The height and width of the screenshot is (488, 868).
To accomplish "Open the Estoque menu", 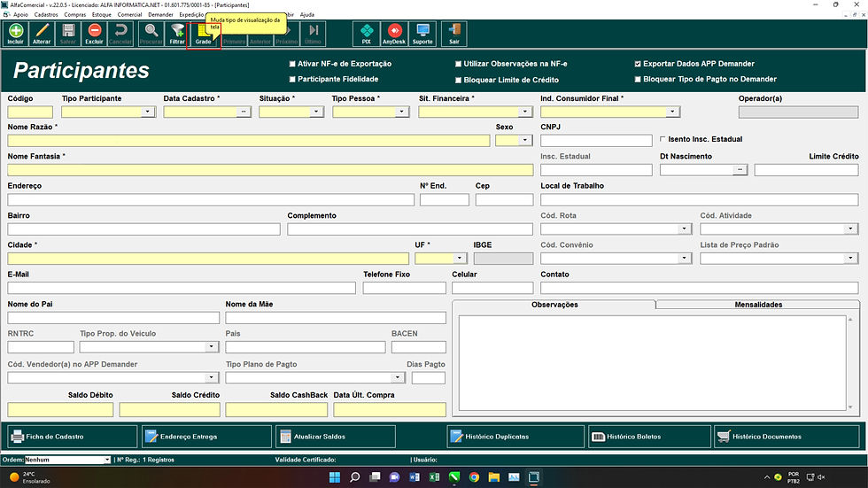I will point(101,14).
